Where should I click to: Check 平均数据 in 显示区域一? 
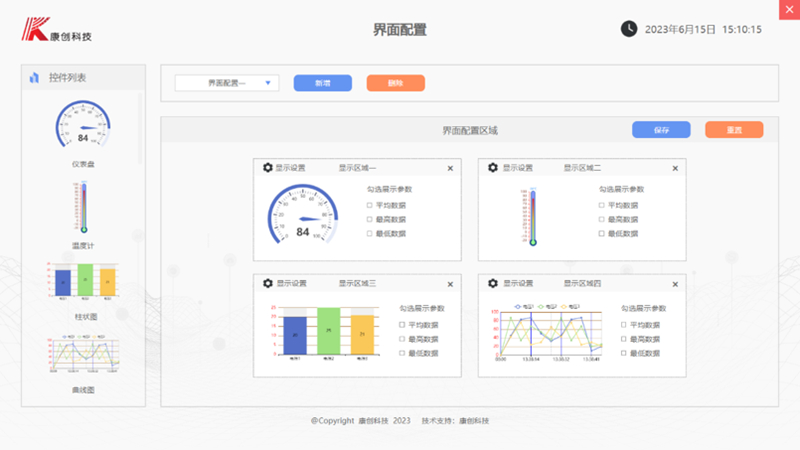(369, 205)
